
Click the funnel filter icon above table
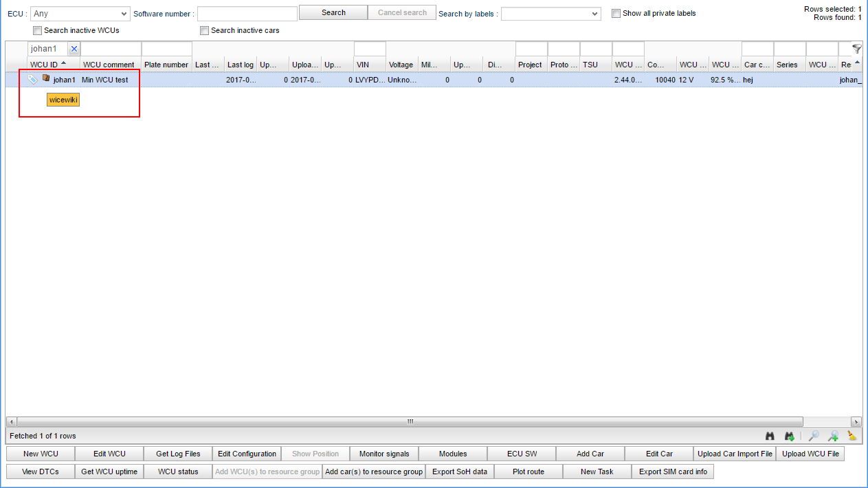click(x=856, y=49)
